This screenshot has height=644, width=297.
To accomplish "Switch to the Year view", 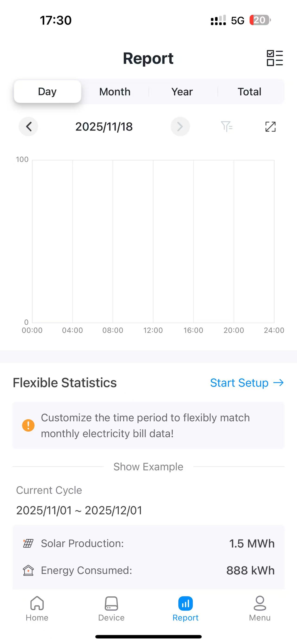I will pyautogui.click(x=182, y=92).
